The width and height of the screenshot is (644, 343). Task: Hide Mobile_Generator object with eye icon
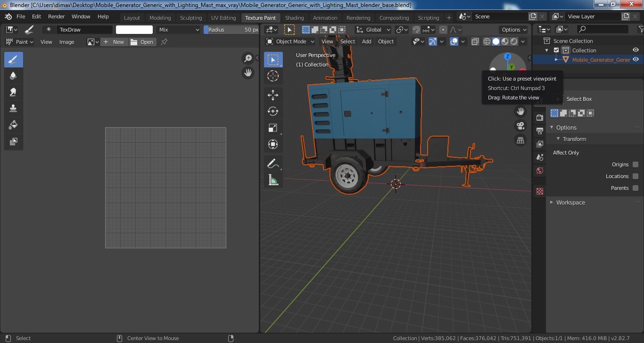pyautogui.click(x=636, y=59)
